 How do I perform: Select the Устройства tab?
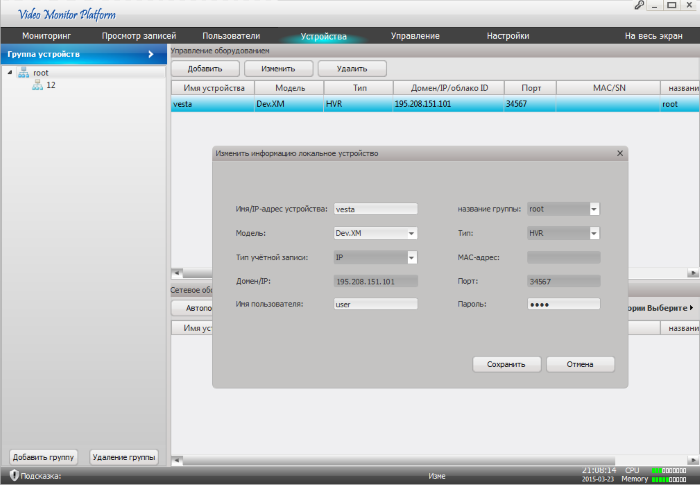coord(324,36)
